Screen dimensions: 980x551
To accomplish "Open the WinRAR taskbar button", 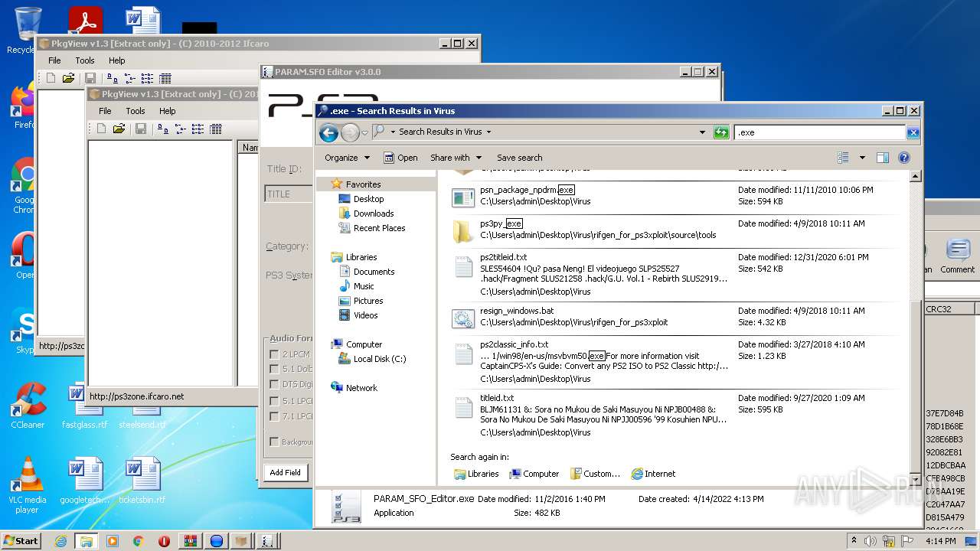I will 190,541.
